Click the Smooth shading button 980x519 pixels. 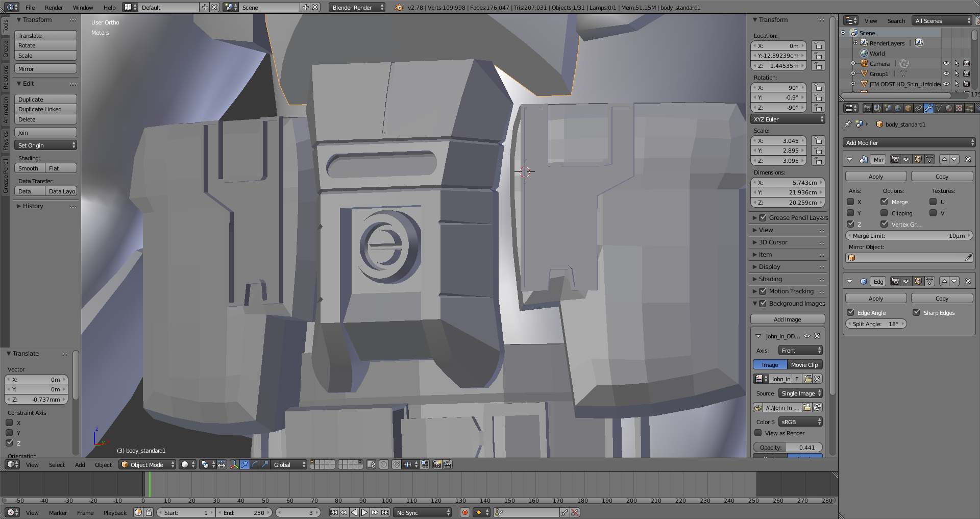(x=30, y=168)
